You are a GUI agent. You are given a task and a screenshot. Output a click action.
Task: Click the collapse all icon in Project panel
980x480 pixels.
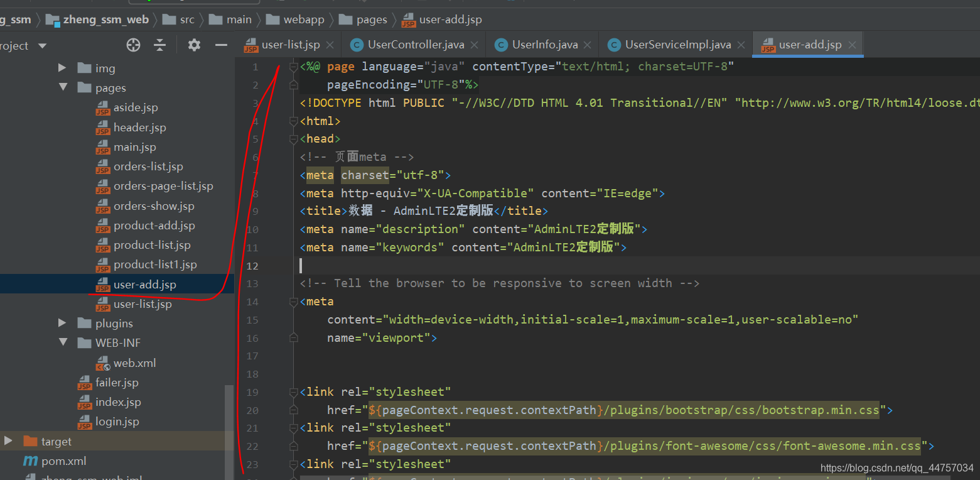pos(160,45)
